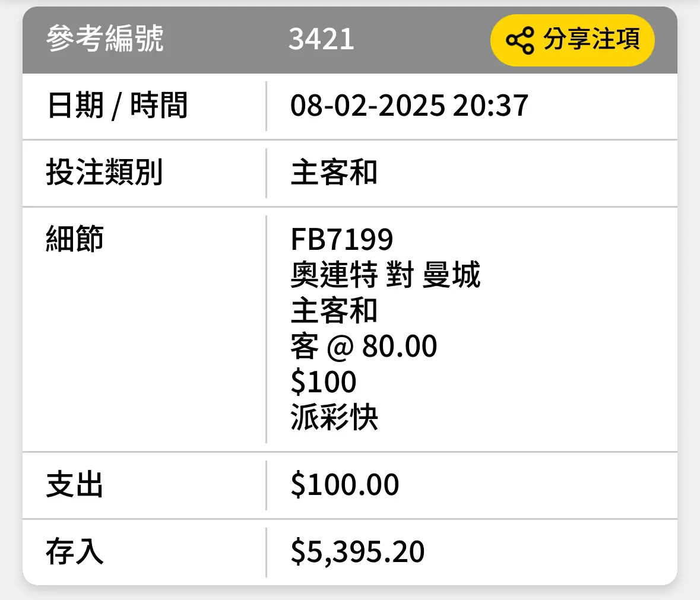The image size is (700, 600).
Task: Click the 細節 details label
Action: pos(75,239)
